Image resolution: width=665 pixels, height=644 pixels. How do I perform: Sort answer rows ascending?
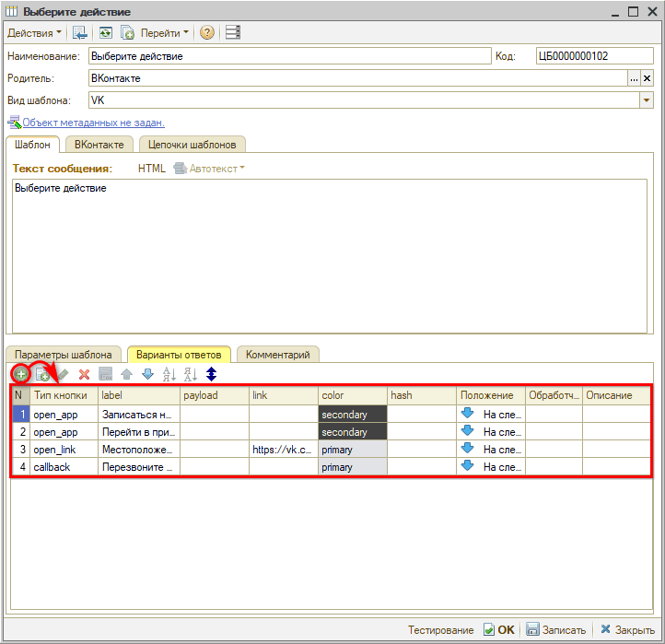click(169, 374)
